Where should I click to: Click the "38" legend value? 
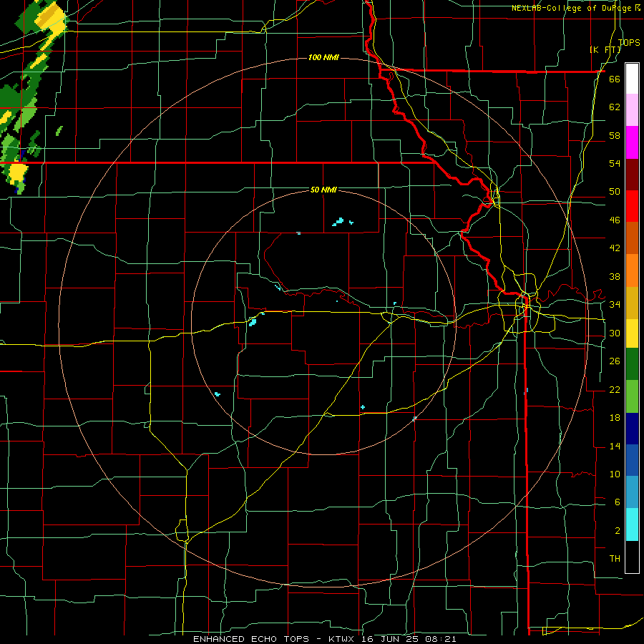(615, 276)
